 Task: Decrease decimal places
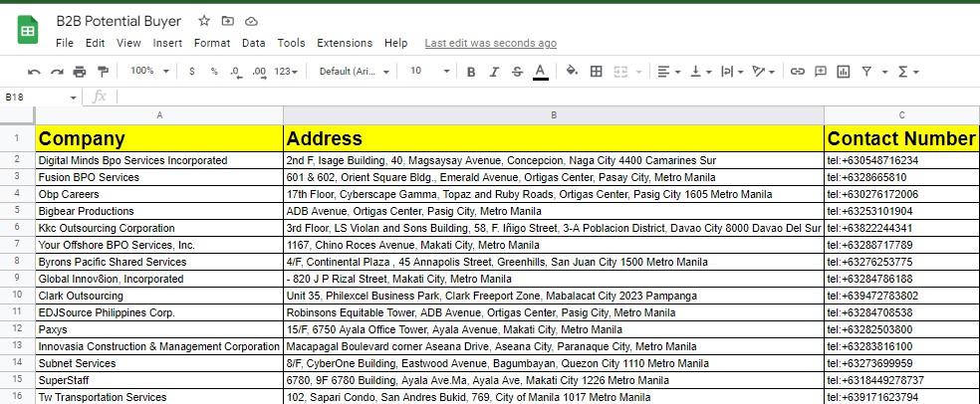(x=236, y=72)
